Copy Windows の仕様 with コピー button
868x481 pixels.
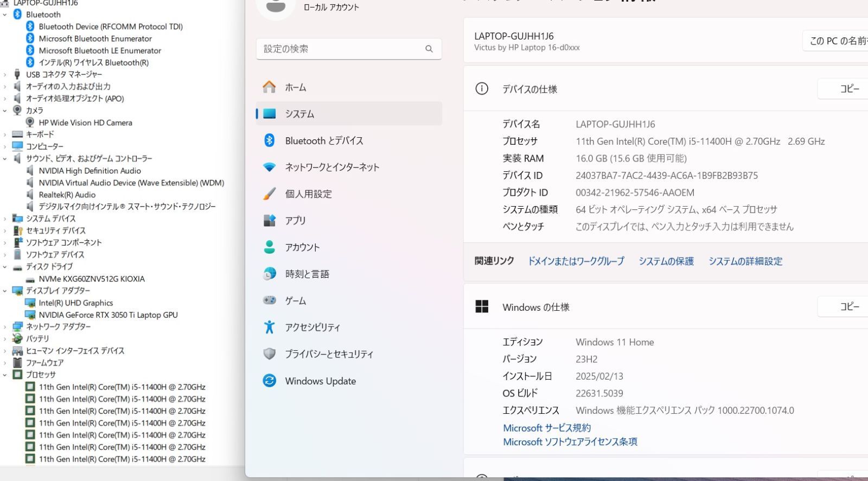click(843, 307)
